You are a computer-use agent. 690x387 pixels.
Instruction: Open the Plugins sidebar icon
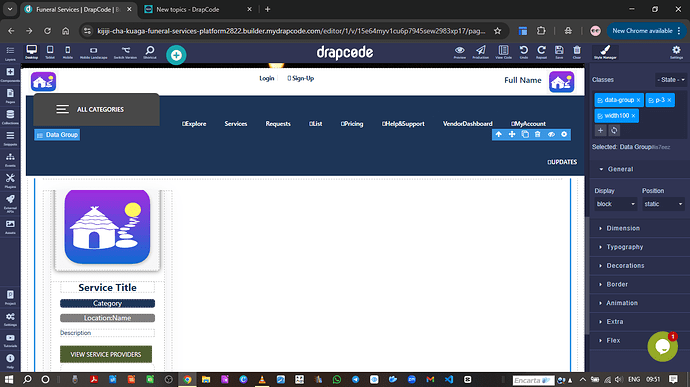(x=10, y=181)
